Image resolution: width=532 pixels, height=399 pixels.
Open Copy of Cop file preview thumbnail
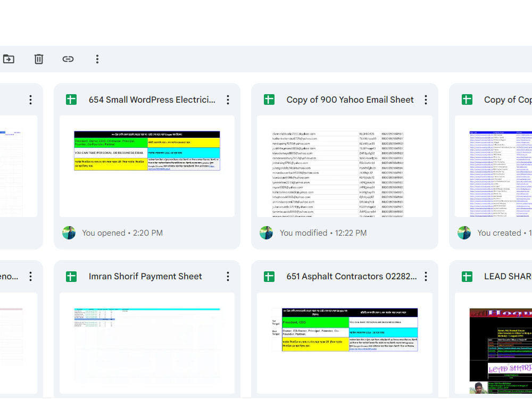[x=493, y=166]
